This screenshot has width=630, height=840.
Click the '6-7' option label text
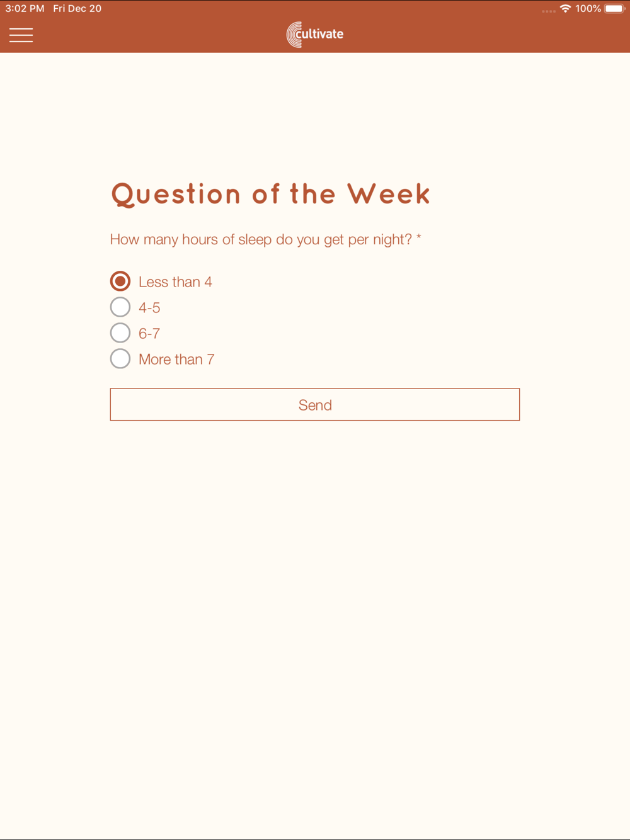click(x=149, y=334)
